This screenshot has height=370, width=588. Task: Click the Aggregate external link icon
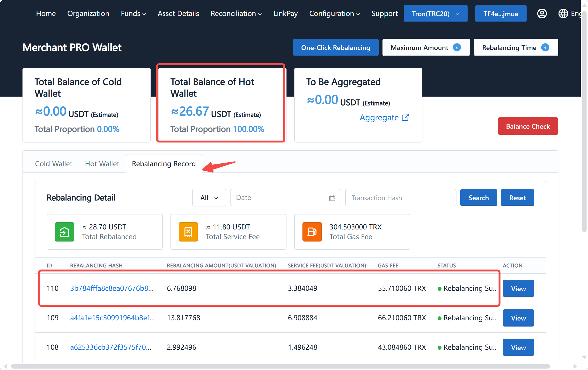coord(405,118)
